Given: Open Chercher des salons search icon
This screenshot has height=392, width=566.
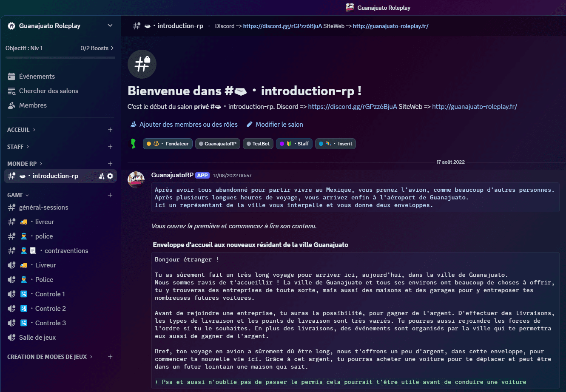Looking at the screenshot, I should [12, 91].
